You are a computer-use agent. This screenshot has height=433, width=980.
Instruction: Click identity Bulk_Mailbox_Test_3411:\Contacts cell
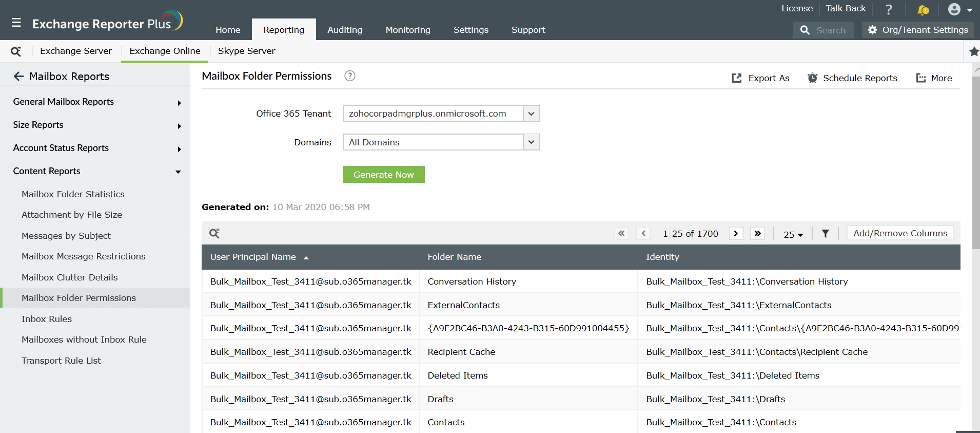[799, 422]
